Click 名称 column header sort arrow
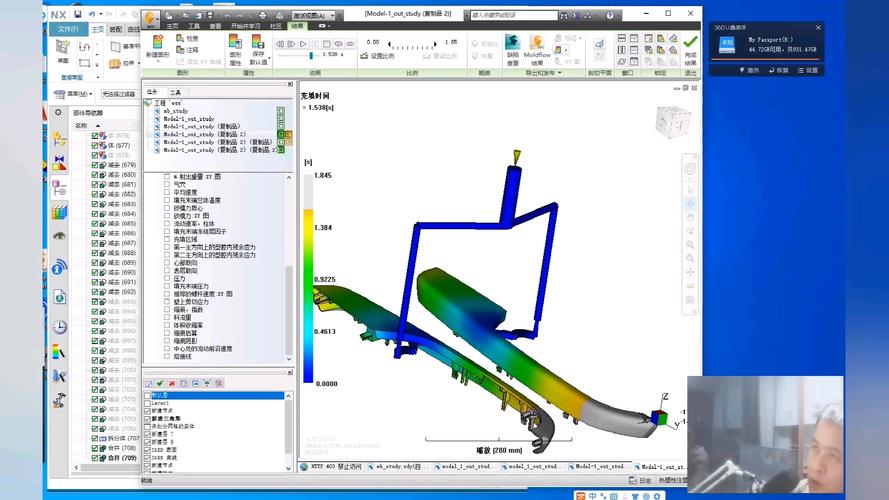The height and width of the screenshot is (500, 889). pyautogui.click(x=98, y=125)
